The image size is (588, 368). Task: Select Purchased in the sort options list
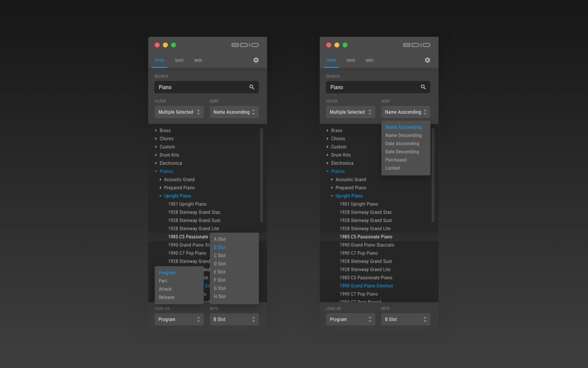[x=396, y=160]
